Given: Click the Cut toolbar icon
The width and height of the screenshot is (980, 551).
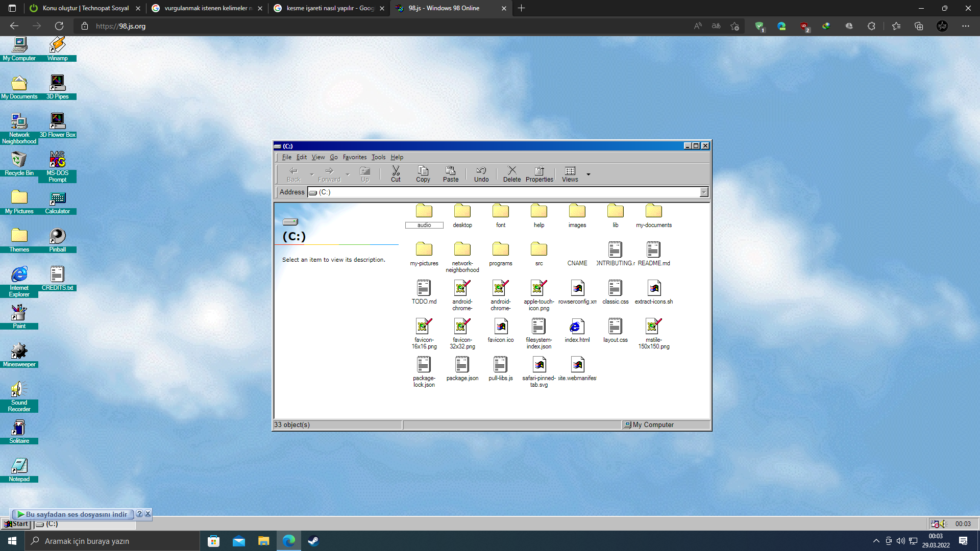Looking at the screenshot, I should pyautogui.click(x=396, y=173).
